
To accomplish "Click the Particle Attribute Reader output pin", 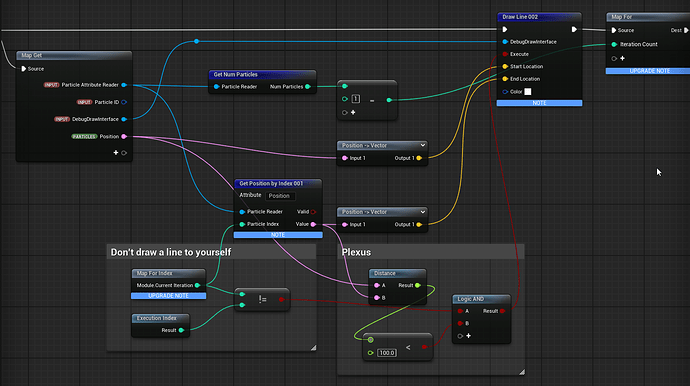I will [124, 85].
